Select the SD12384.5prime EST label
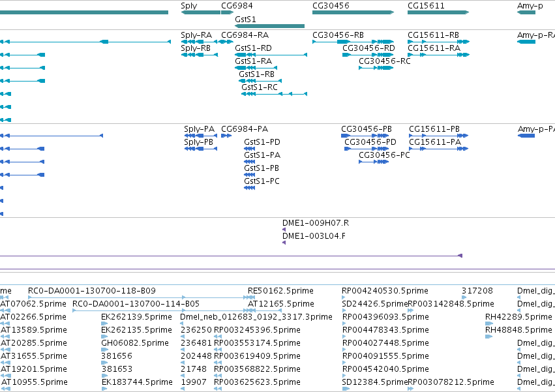555x392 pixels. [375, 382]
